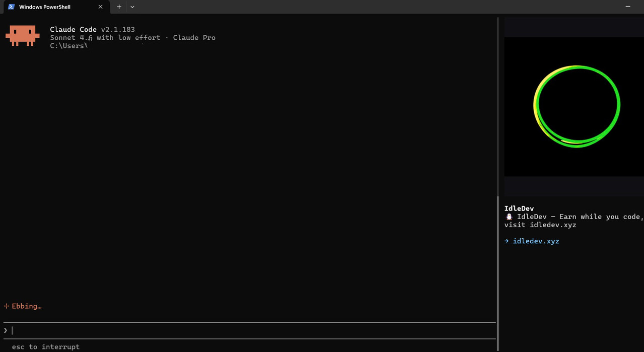Click the Ebbing… status indicator
Screen dimensions: 644x352
coord(23,306)
